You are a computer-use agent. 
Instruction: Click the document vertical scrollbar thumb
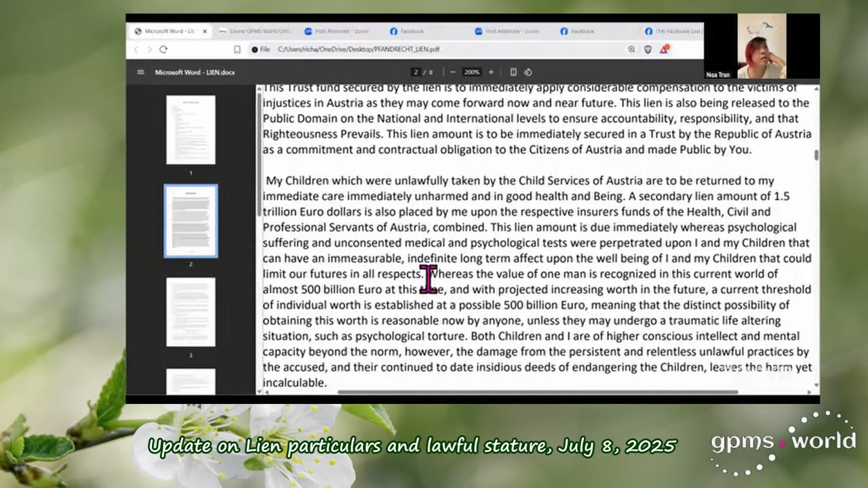(816, 155)
